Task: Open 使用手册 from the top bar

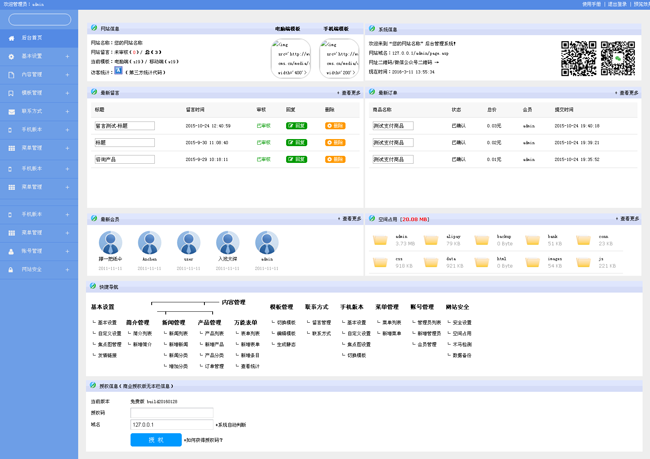Action: tap(591, 4)
